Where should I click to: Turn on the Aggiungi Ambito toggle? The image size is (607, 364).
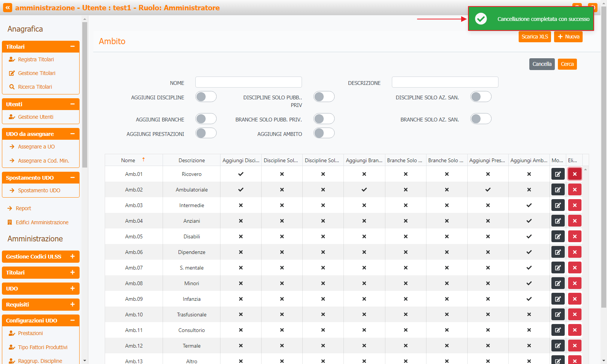click(x=324, y=133)
